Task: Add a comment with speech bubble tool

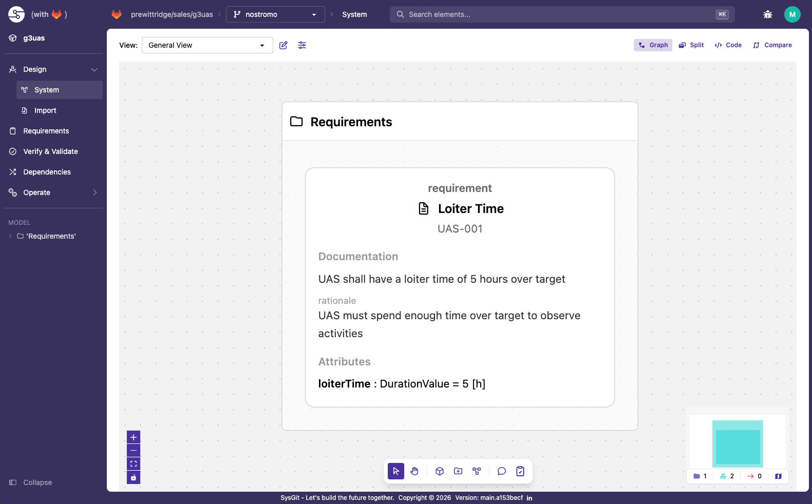Action: point(502,471)
